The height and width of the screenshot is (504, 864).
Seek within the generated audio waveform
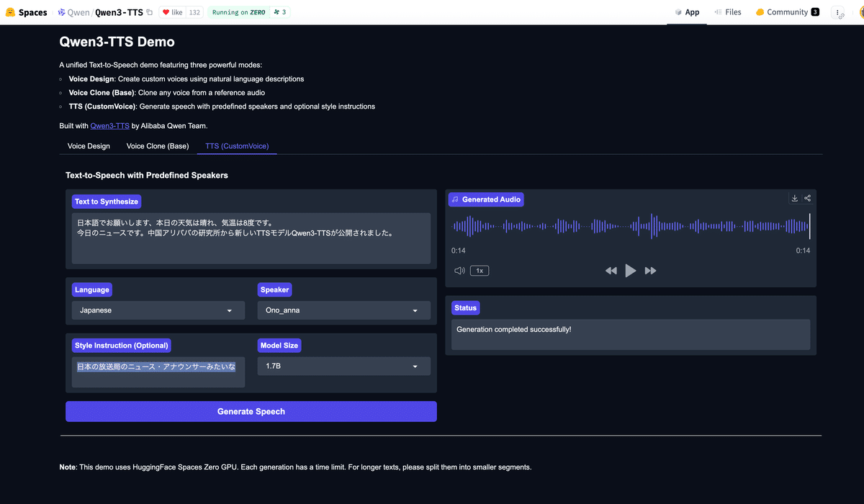631,226
